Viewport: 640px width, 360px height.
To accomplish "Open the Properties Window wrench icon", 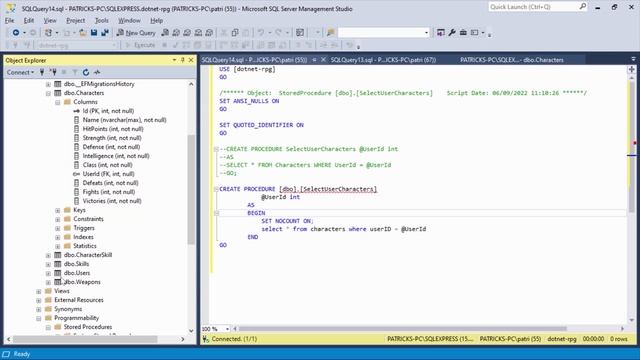I will click(x=452, y=33).
